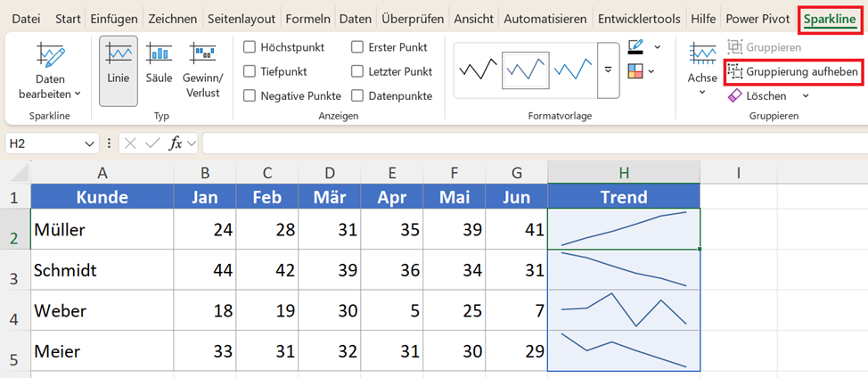Toggle the Negative Punkte checkbox
This screenshot has width=868, height=378.
250,96
